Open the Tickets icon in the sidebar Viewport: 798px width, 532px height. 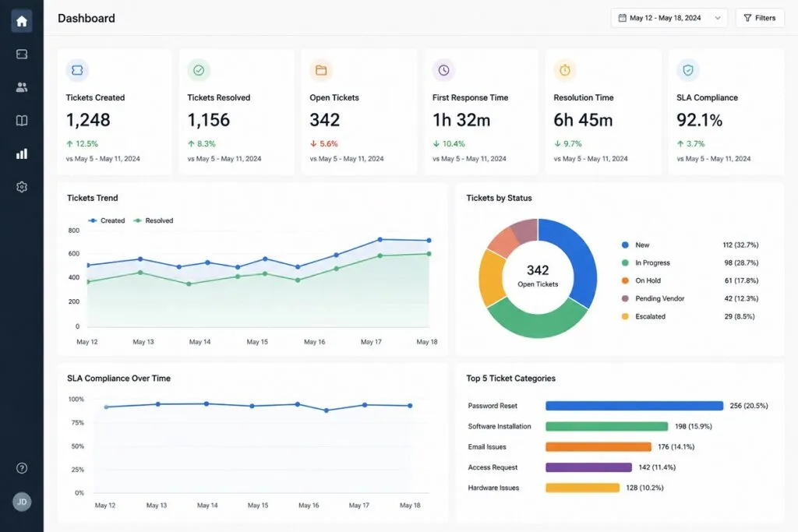[x=21, y=54]
